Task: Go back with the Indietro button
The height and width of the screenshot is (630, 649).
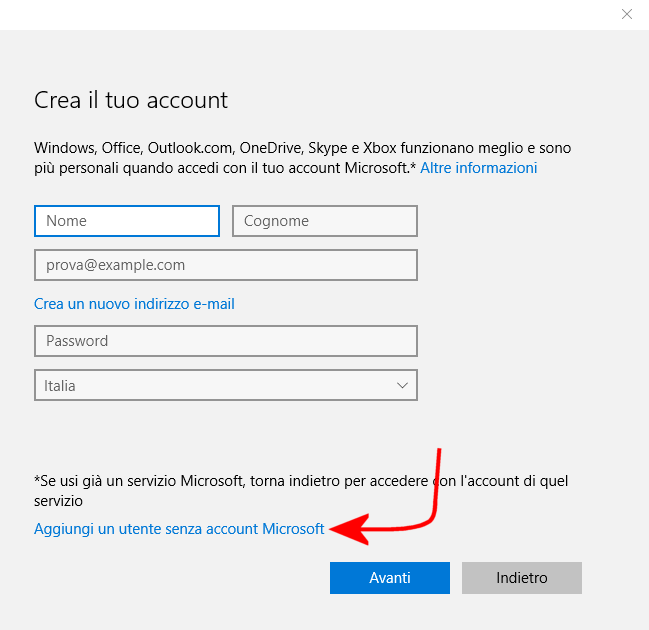Action: click(x=521, y=578)
